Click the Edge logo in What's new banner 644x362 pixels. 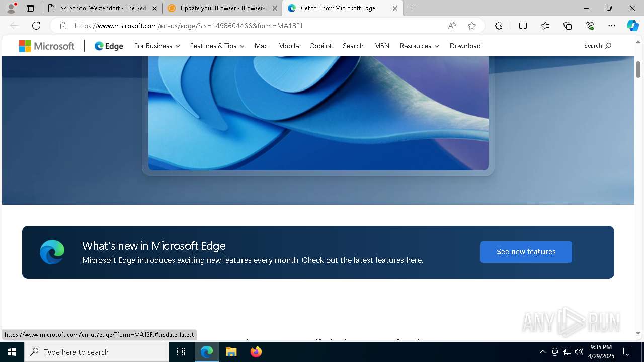pyautogui.click(x=52, y=252)
